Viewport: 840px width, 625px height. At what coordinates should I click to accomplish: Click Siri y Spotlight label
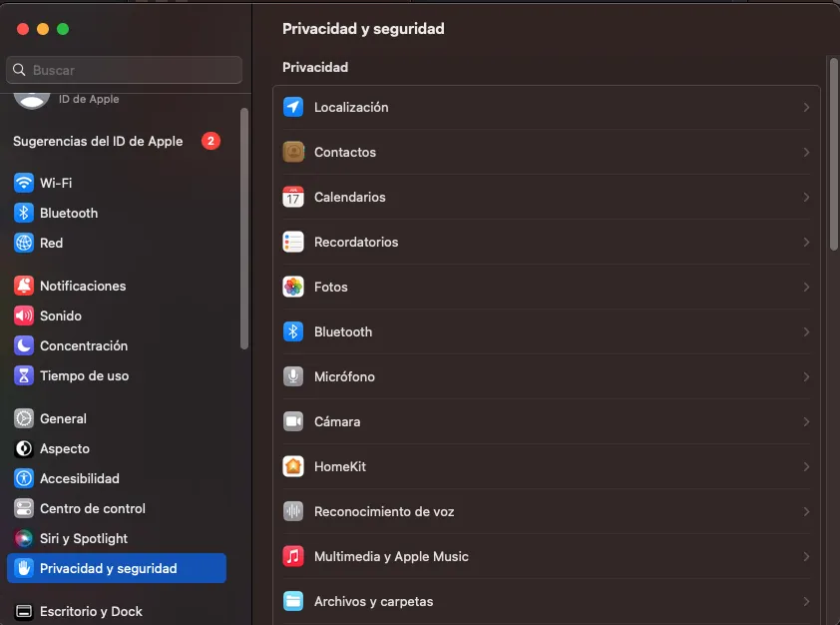(84, 539)
